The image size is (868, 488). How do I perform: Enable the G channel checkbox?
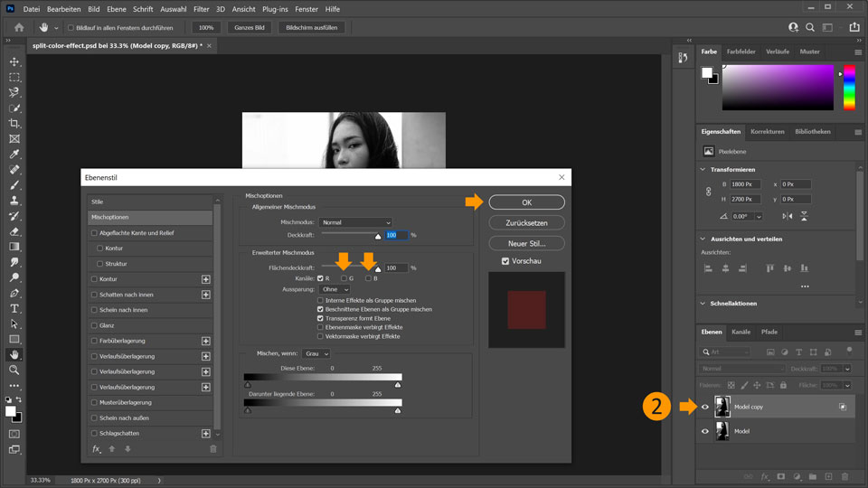click(x=344, y=278)
